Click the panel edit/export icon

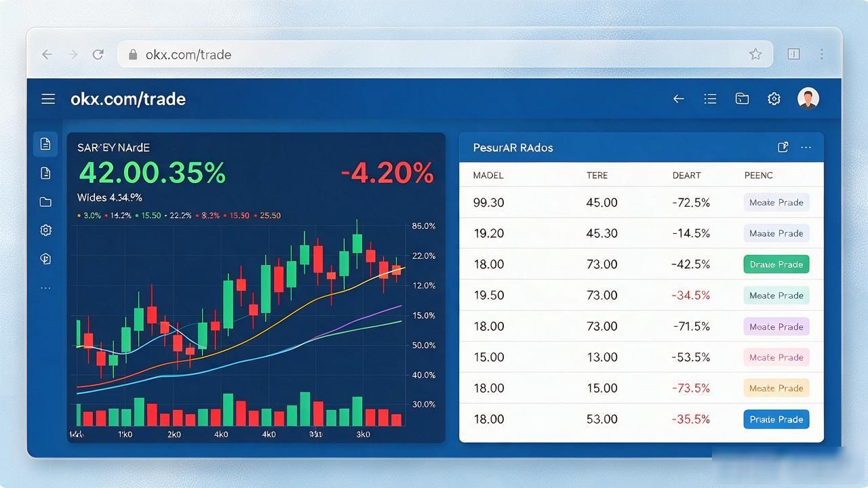tap(783, 147)
